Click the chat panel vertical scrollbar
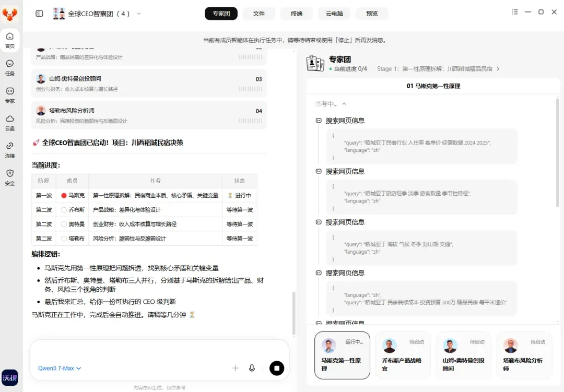Image resolution: width=564 pixels, height=392 pixels. [x=293, y=313]
